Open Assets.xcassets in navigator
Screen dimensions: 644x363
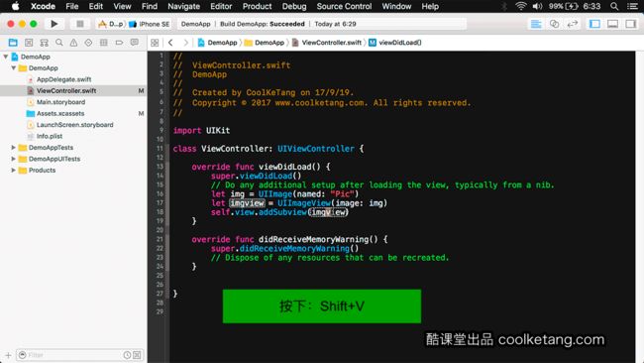pos(60,113)
